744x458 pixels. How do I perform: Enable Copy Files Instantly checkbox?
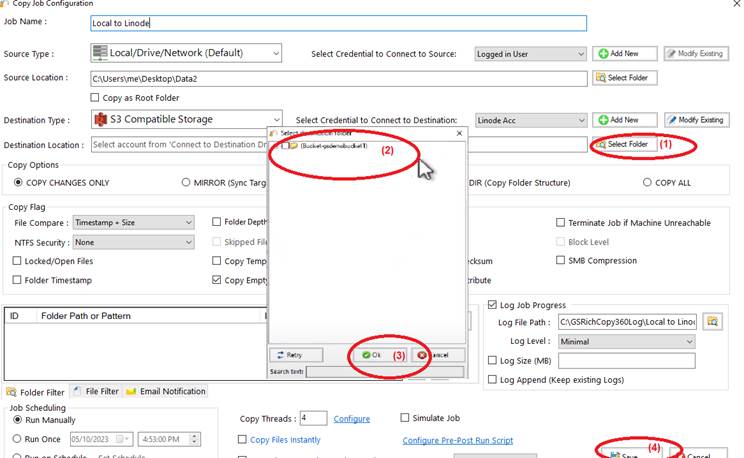[242, 439]
